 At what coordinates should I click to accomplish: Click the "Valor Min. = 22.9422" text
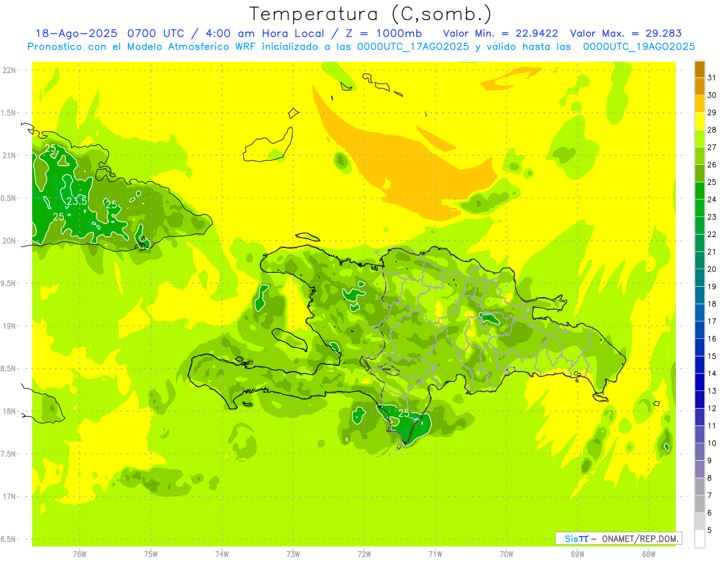[x=500, y=33]
